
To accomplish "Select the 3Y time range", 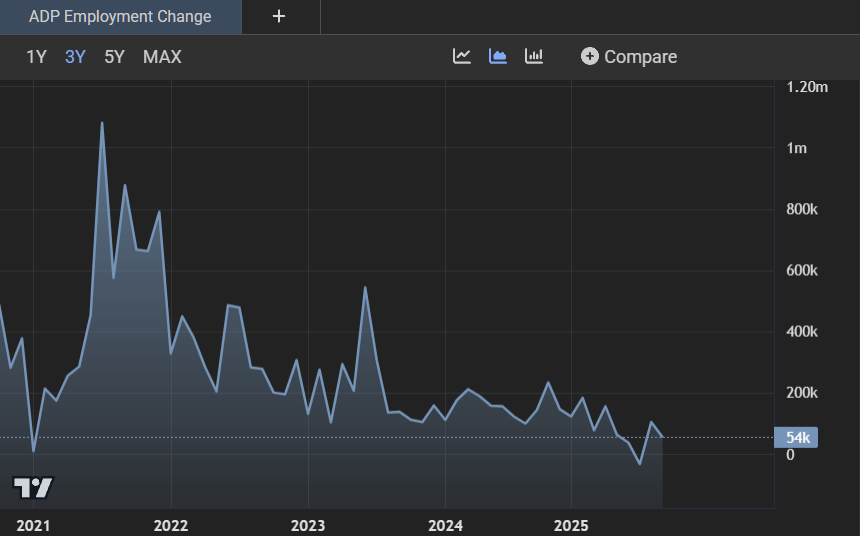I will (75, 57).
